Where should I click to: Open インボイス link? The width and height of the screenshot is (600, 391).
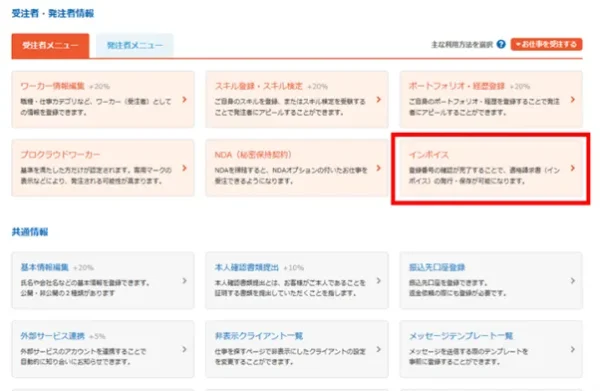tap(429, 155)
